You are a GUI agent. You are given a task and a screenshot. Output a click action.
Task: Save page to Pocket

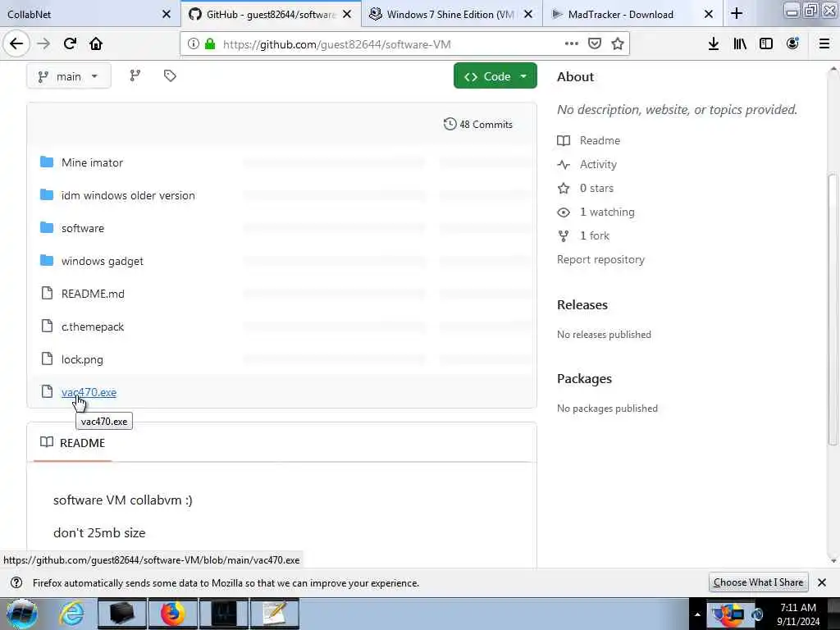594,44
